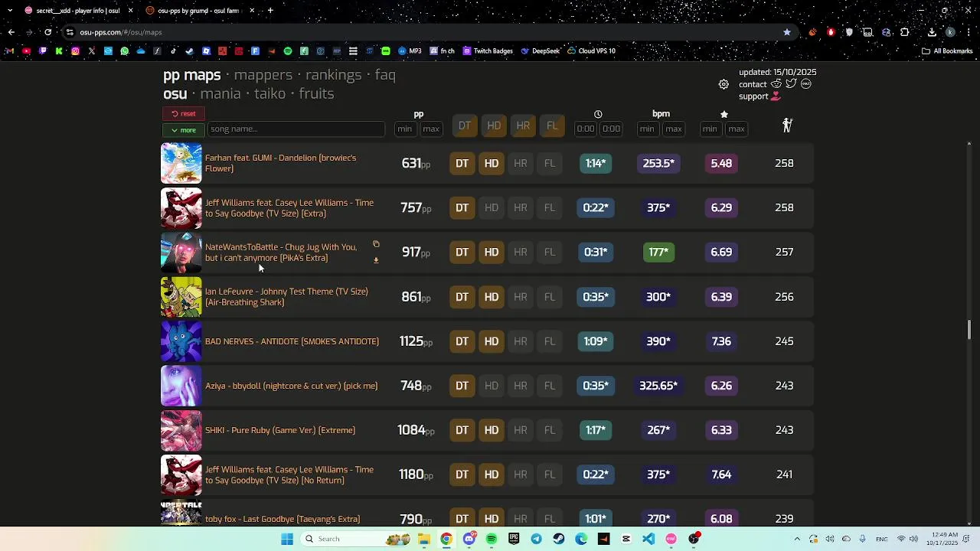The width and height of the screenshot is (980, 551).
Task: Launch Steam from the taskbar
Action: (558, 539)
